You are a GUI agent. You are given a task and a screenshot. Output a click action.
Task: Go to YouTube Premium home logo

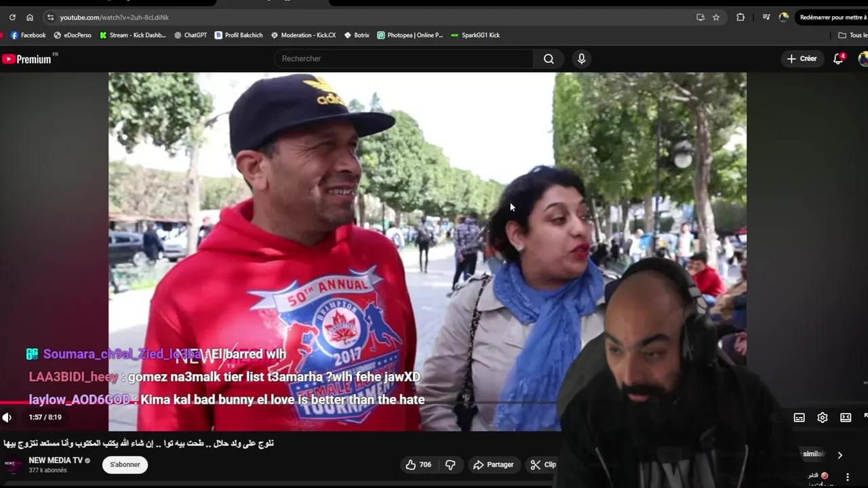[26, 59]
